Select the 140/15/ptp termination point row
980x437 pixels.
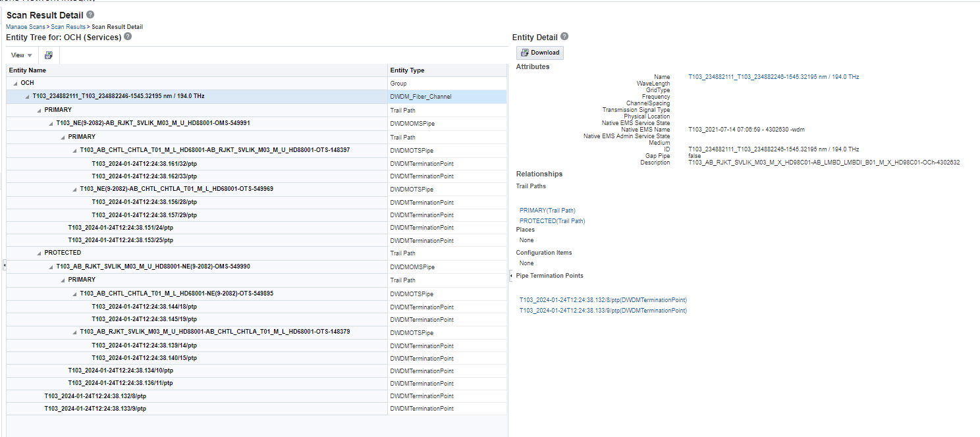click(x=256, y=359)
